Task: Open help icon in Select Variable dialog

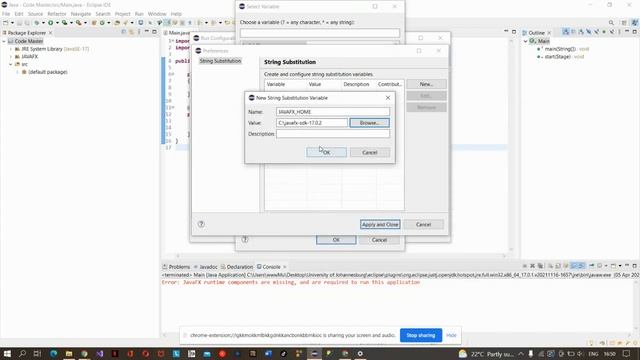Action: pos(245,240)
